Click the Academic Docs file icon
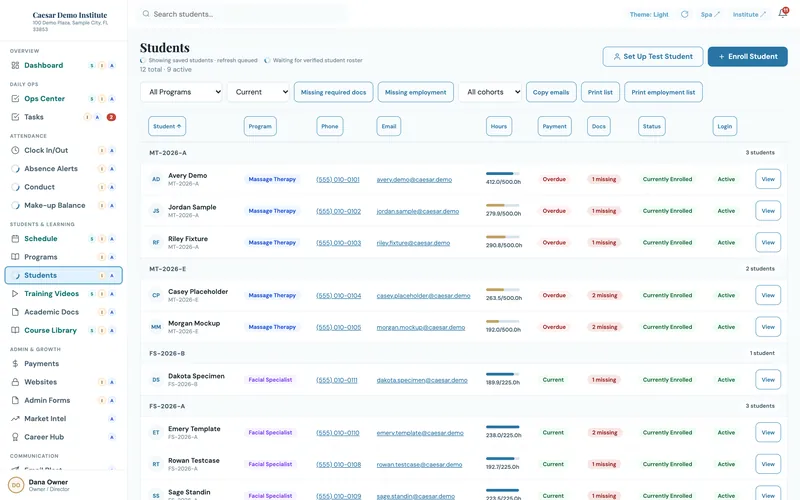Screen dimensions: 800x500 coord(15,312)
